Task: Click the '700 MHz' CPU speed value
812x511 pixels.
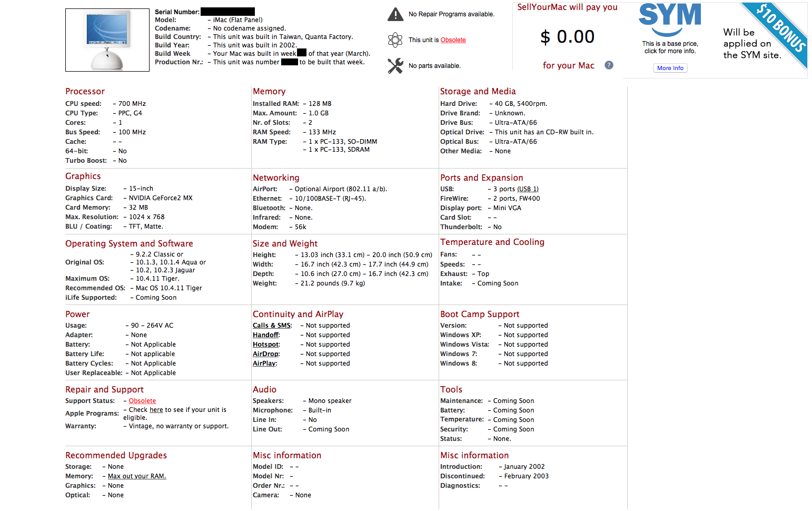Action: 132,104
